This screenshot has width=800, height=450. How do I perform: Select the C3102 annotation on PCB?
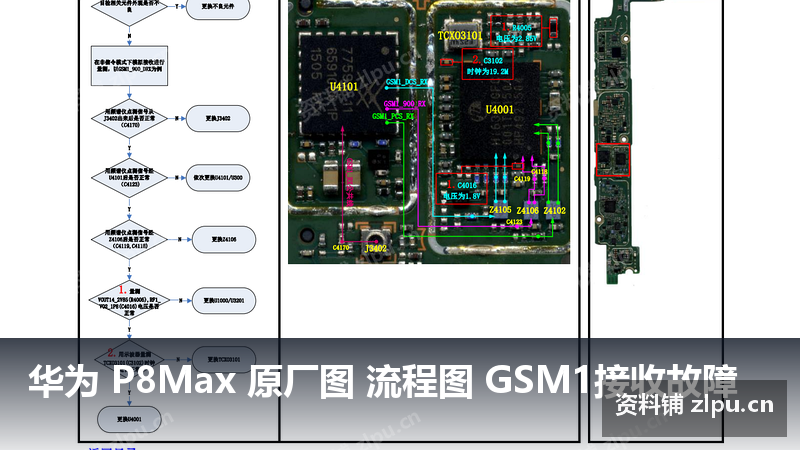[x=493, y=60]
